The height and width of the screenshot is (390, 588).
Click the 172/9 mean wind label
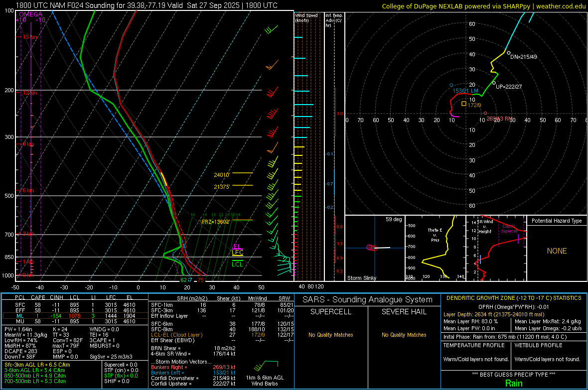[474, 105]
